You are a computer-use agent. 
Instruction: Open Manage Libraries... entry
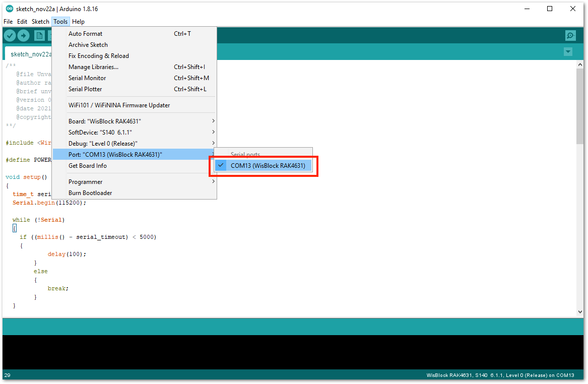(134, 67)
